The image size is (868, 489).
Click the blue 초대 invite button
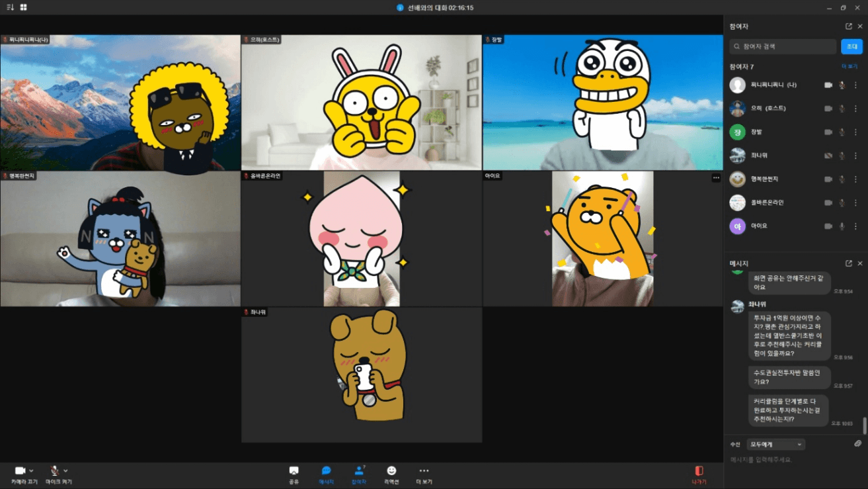tap(852, 46)
